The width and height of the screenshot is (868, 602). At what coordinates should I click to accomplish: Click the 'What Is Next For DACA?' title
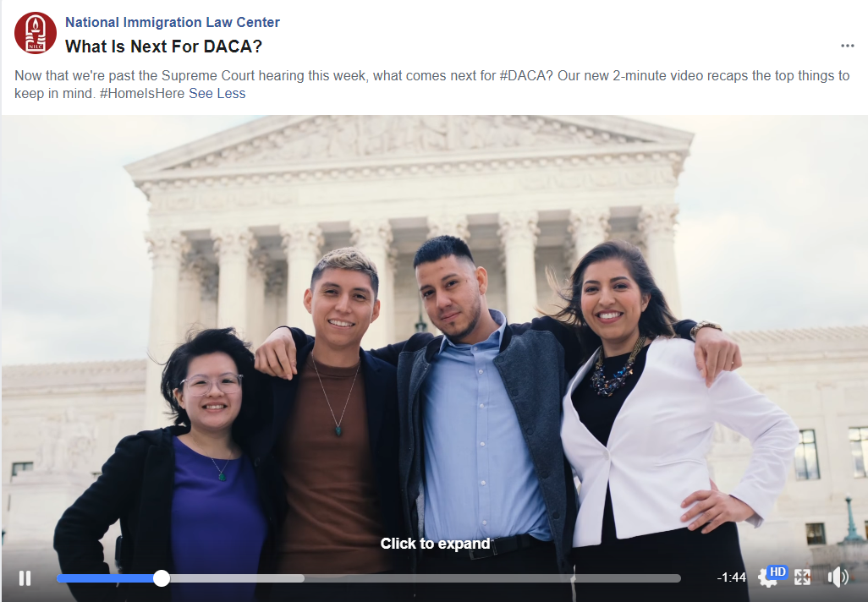tap(164, 47)
